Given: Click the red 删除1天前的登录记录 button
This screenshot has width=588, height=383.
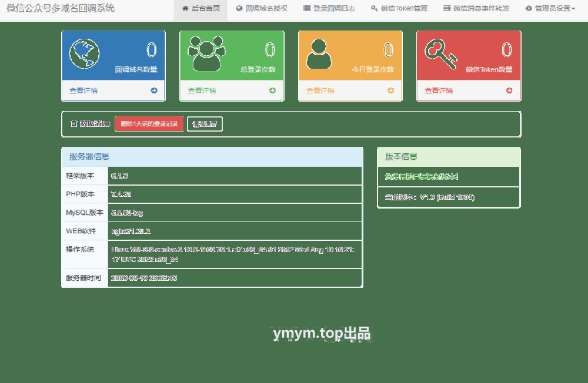Looking at the screenshot, I should [x=149, y=124].
